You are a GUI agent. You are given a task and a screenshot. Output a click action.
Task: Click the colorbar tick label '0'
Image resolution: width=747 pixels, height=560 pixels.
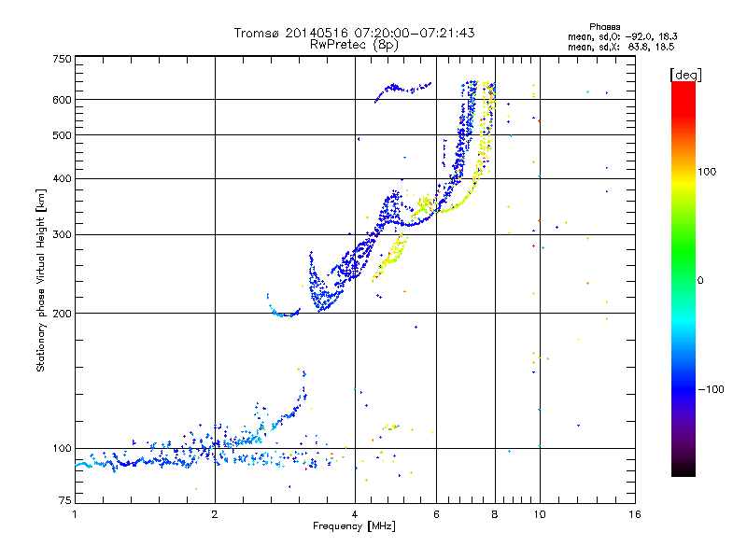(699, 281)
